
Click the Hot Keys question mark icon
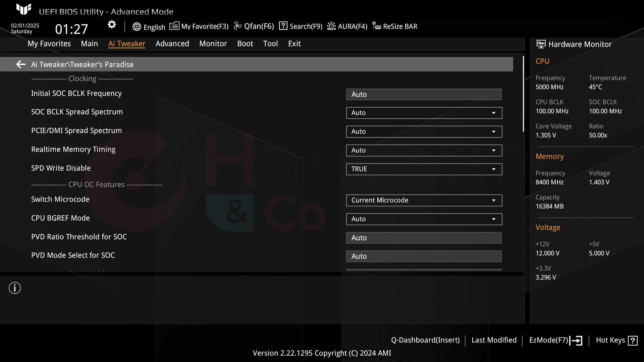pos(633,341)
